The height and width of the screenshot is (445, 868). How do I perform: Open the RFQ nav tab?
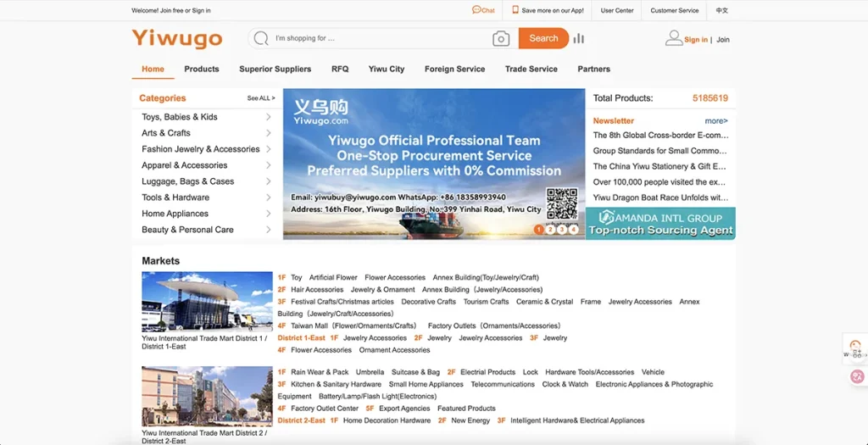(340, 70)
